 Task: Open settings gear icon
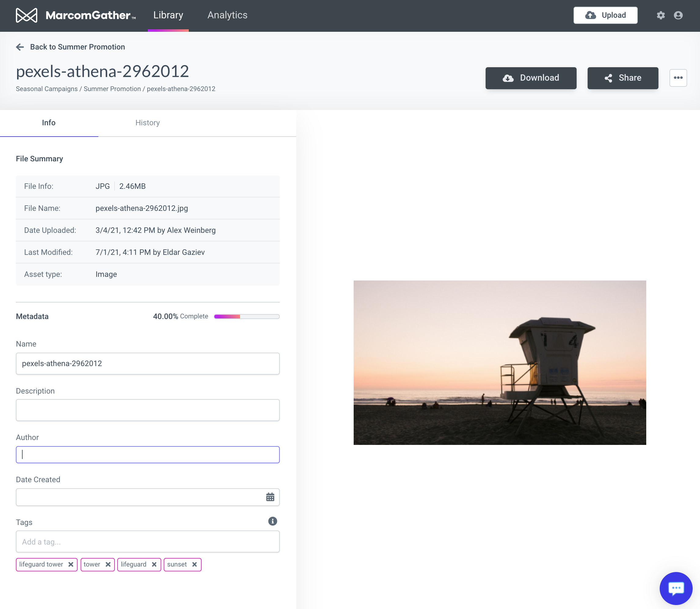661,15
